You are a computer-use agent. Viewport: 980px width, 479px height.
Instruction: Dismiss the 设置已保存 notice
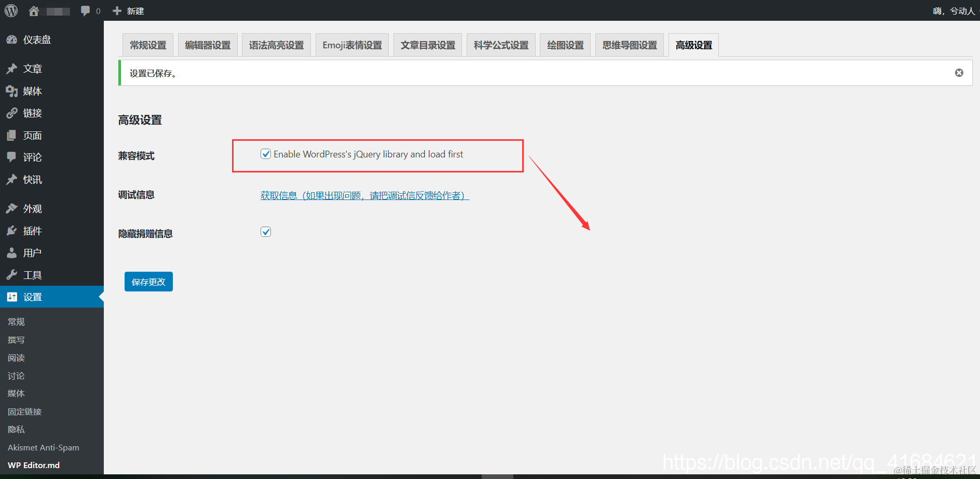959,73
